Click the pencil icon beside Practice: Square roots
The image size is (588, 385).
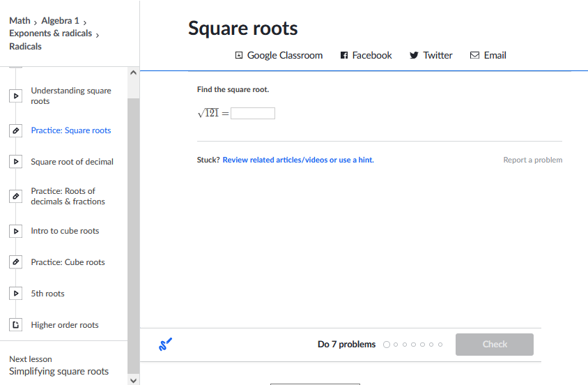(x=16, y=130)
